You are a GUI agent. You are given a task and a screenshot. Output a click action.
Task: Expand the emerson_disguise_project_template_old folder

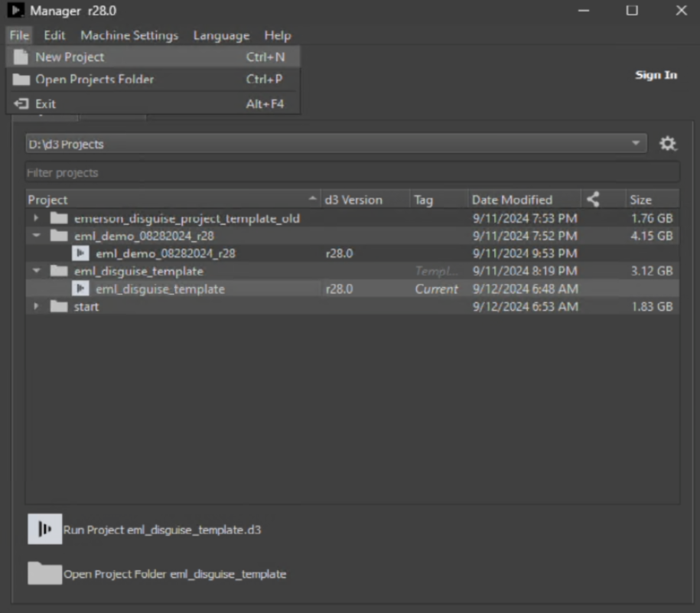point(36,218)
